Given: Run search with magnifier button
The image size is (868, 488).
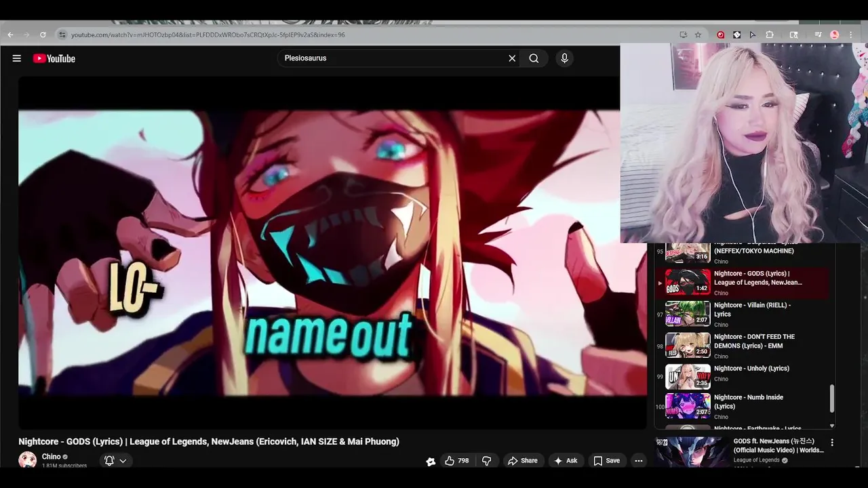Looking at the screenshot, I should coord(534,58).
